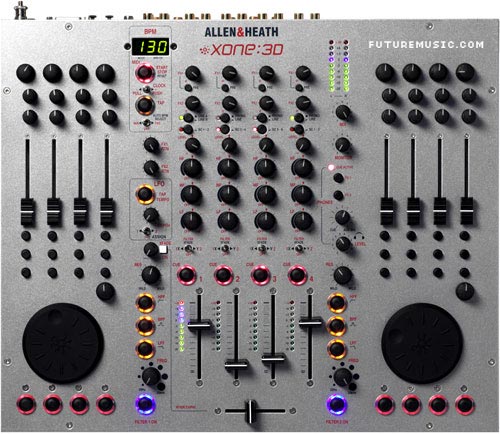
Task: Click the master MIX knob
Action: click(343, 113)
